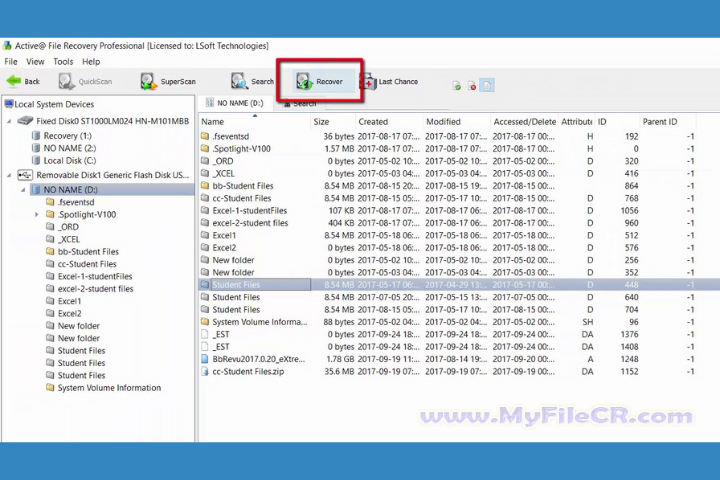Sort by the Parent ID column header
720x480 pixels.
[668, 122]
